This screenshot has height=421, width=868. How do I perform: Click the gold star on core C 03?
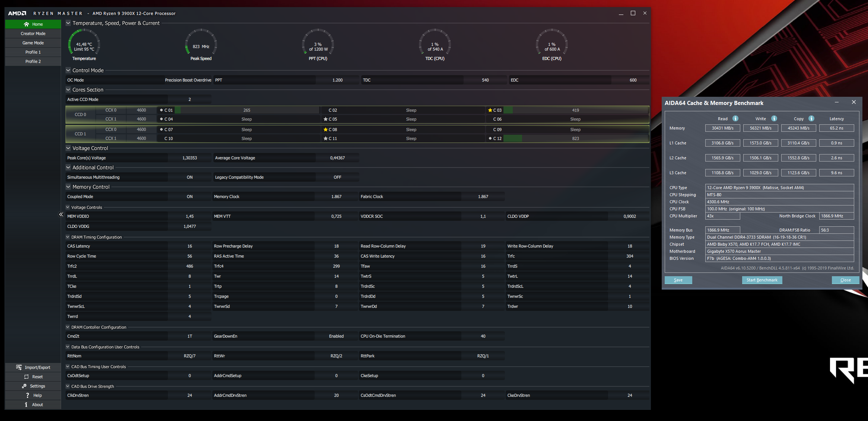pos(490,110)
